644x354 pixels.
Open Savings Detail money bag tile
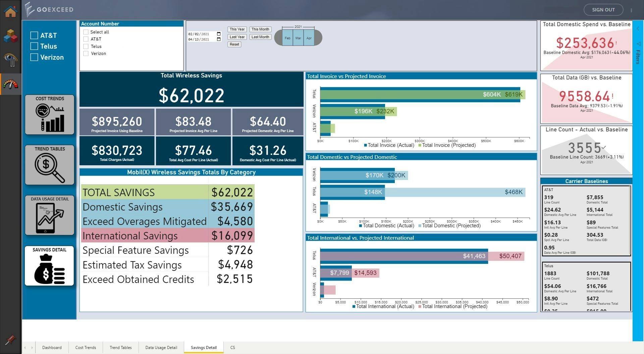click(49, 266)
